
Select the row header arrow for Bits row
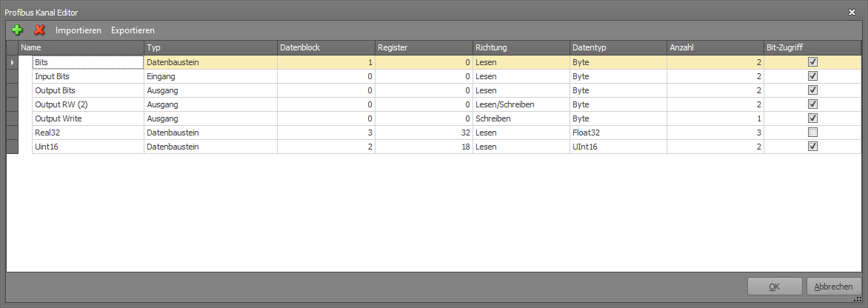pos(12,62)
